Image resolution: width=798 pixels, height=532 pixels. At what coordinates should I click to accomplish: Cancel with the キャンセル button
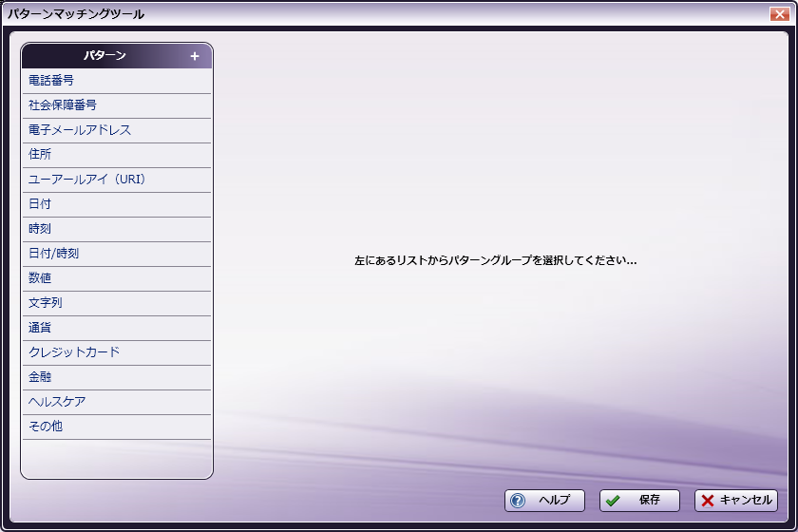736,501
